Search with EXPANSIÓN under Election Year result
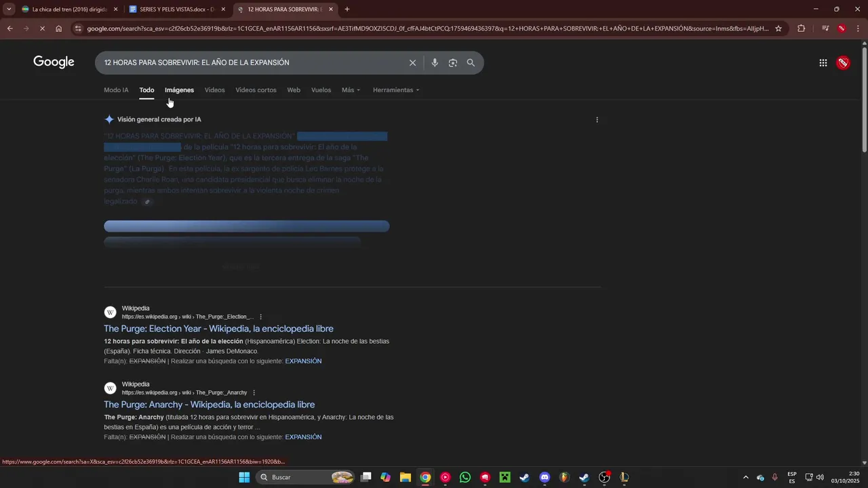This screenshot has height=488, width=868. coord(303,361)
